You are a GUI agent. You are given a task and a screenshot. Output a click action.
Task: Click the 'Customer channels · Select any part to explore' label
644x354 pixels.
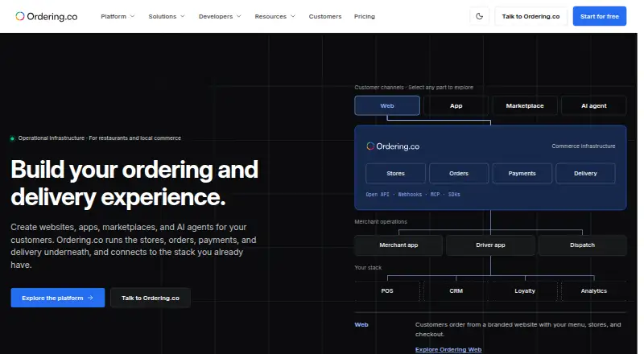(x=414, y=88)
